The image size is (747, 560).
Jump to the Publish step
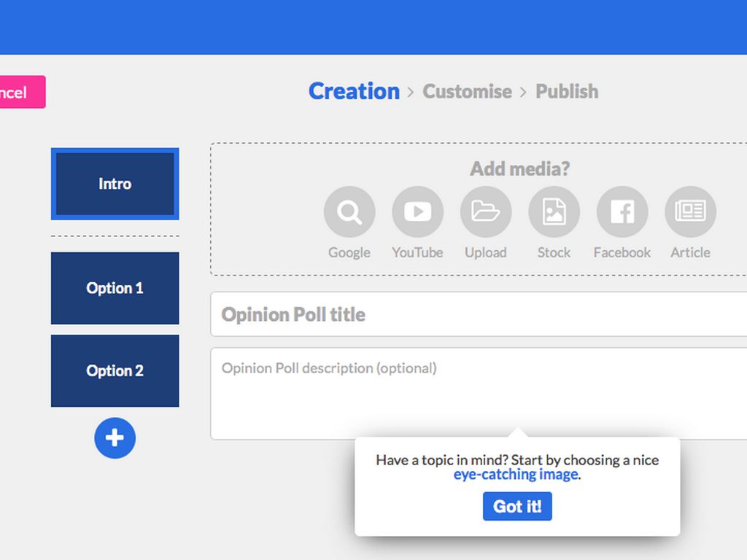[x=567, y=92]
